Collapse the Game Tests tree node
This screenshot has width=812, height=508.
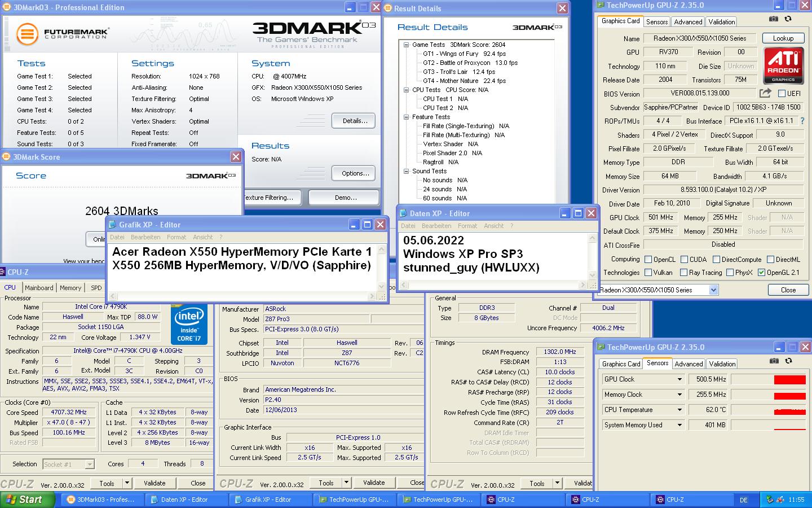click(406, 45)
